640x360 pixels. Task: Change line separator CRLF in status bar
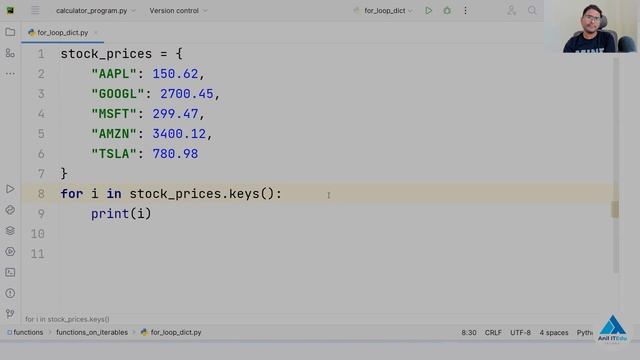pos(493,333)
